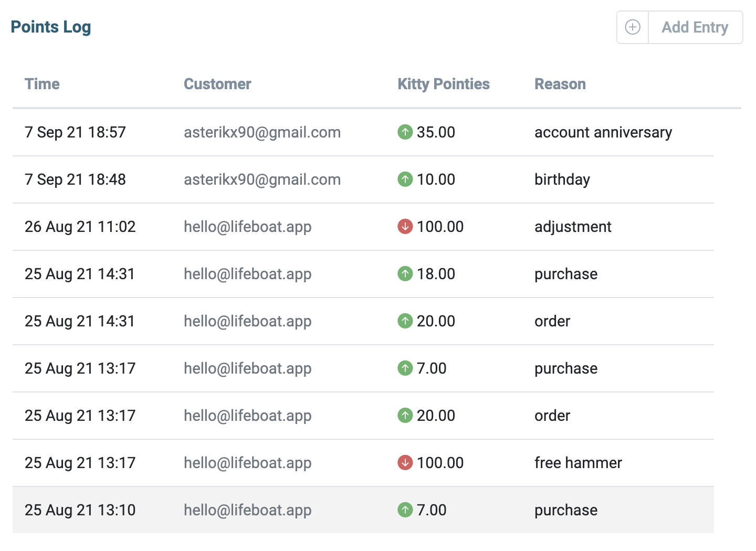
Task: Click the Points Log heading
Action: click(x=51, y=27)
